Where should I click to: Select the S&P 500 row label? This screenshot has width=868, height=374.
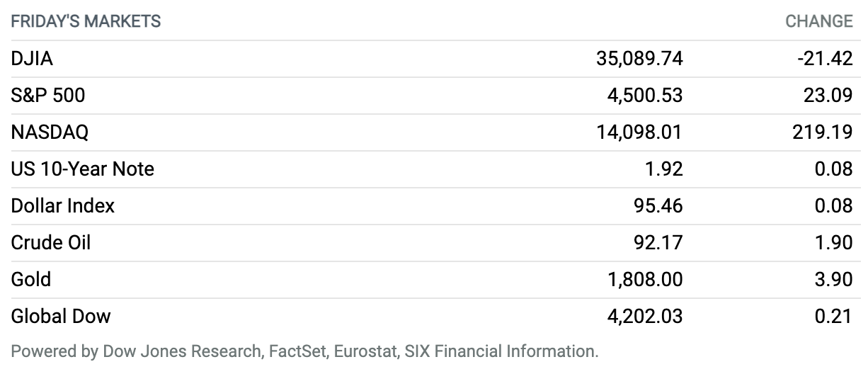[x=48, y=96]
